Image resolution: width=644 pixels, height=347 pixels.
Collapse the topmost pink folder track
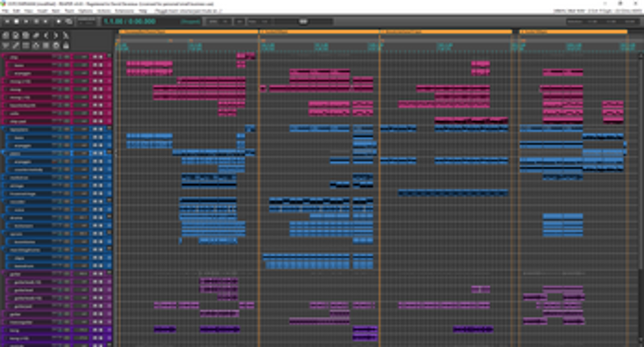tap(109, 56)
